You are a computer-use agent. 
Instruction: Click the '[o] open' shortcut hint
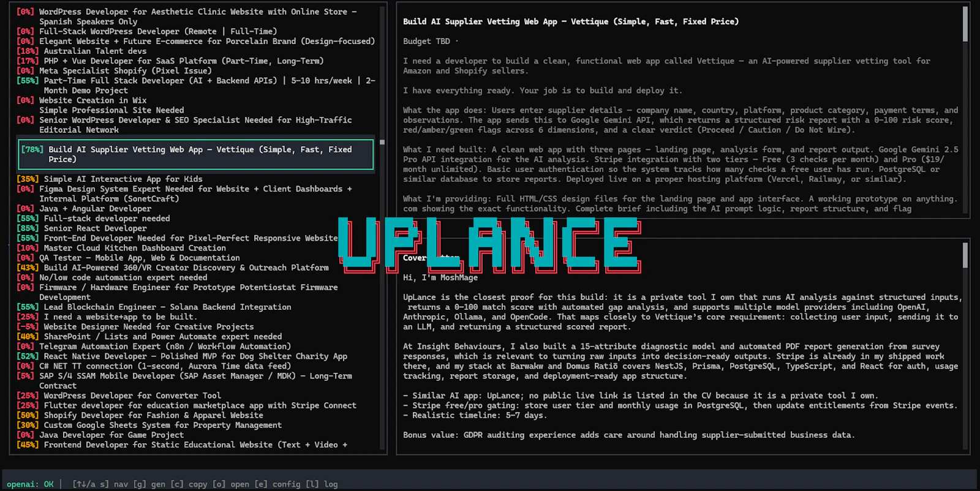230,484
